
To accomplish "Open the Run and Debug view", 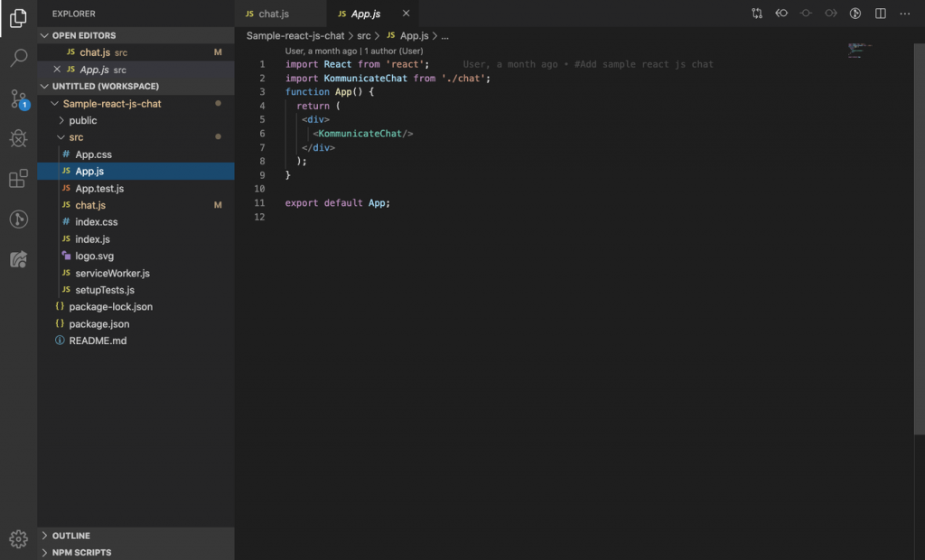I will tap(18, 138).
